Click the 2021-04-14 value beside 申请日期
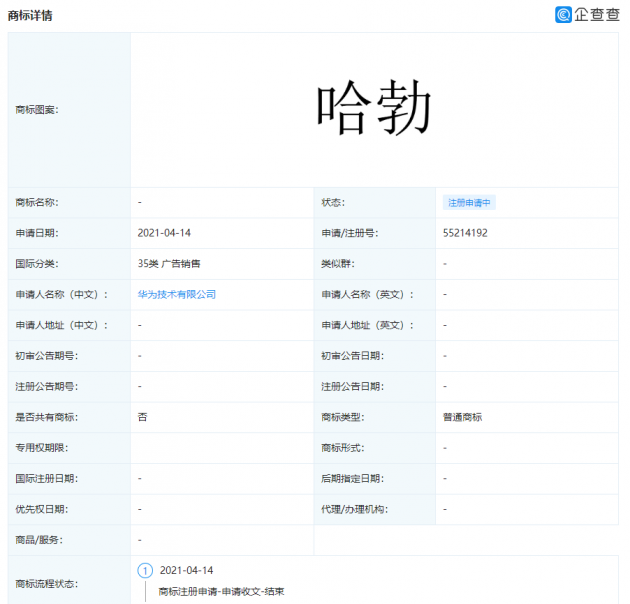The height and width of the screenshot is (604, 630). click(164, 233)
